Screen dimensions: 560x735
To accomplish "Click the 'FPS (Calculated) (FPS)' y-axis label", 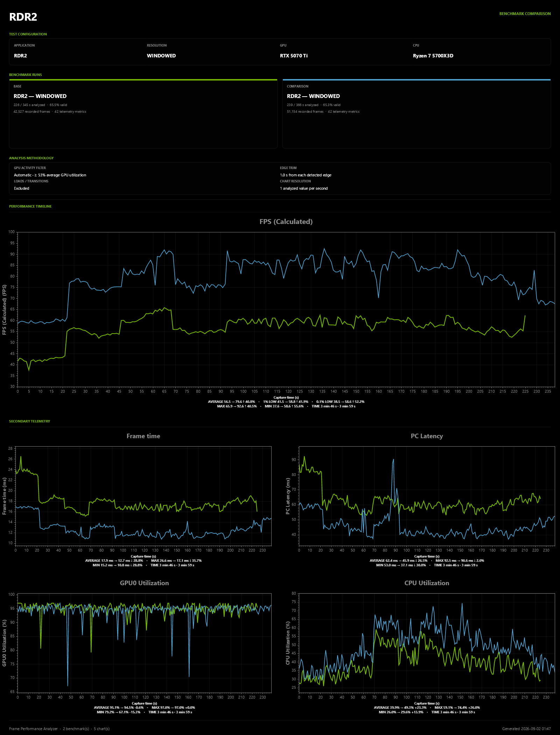I will 5,309.
